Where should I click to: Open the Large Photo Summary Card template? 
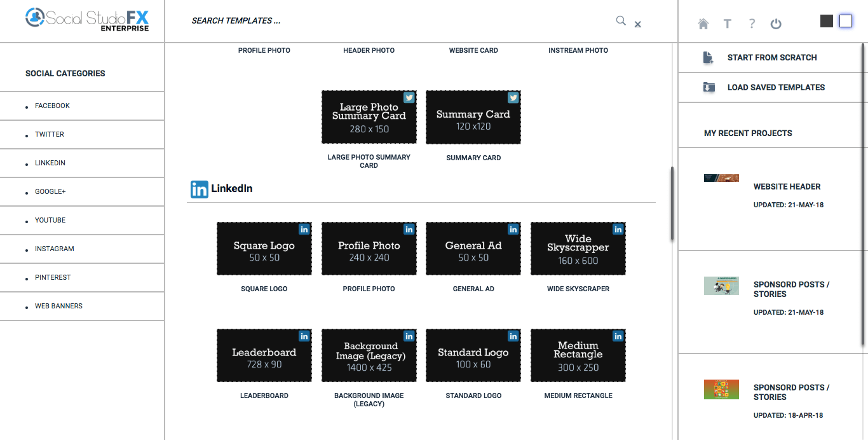[x=369, y=117]
